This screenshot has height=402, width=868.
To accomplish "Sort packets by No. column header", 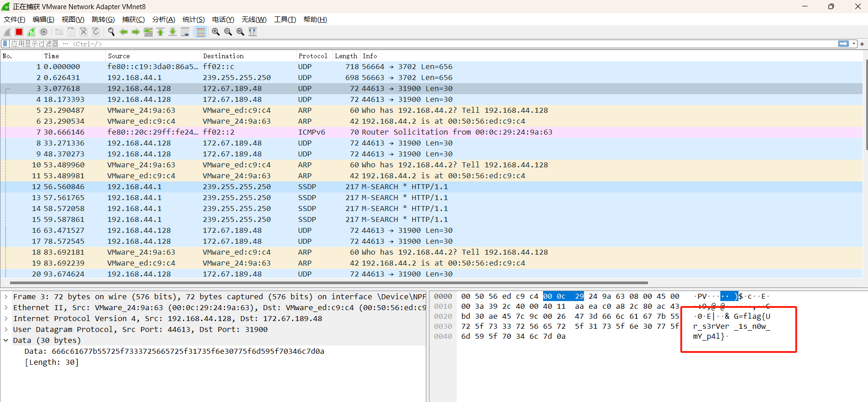I will pyautogui.click(x=21, y=56).
